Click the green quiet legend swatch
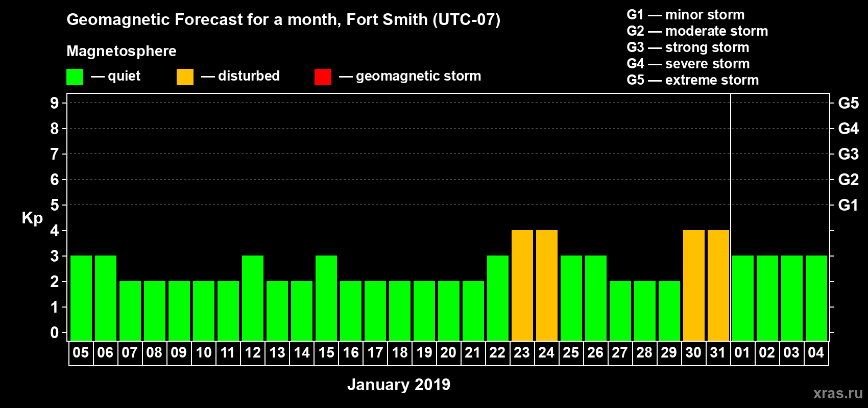Screen dimensions: 868x408 (x=75, y=77)
